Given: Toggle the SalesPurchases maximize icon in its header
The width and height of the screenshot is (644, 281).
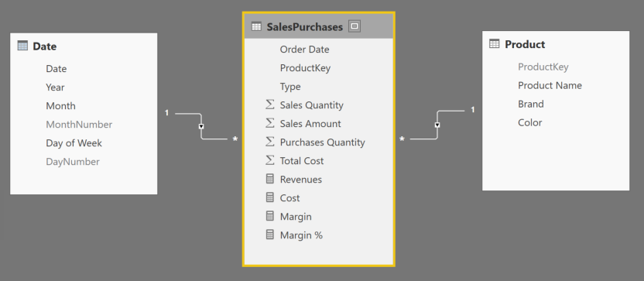Looking at the screenshot, I should pos(355,26).
